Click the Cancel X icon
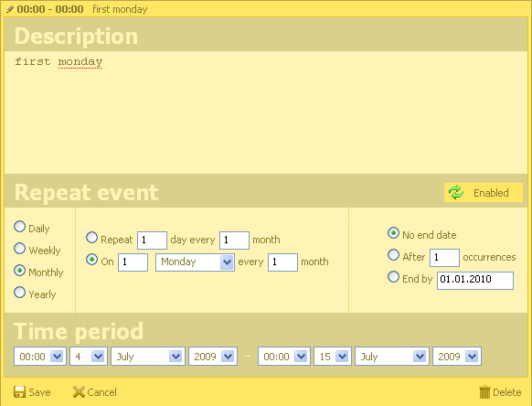The height and width of the screenshot is (406, 532). coord(79,392)
